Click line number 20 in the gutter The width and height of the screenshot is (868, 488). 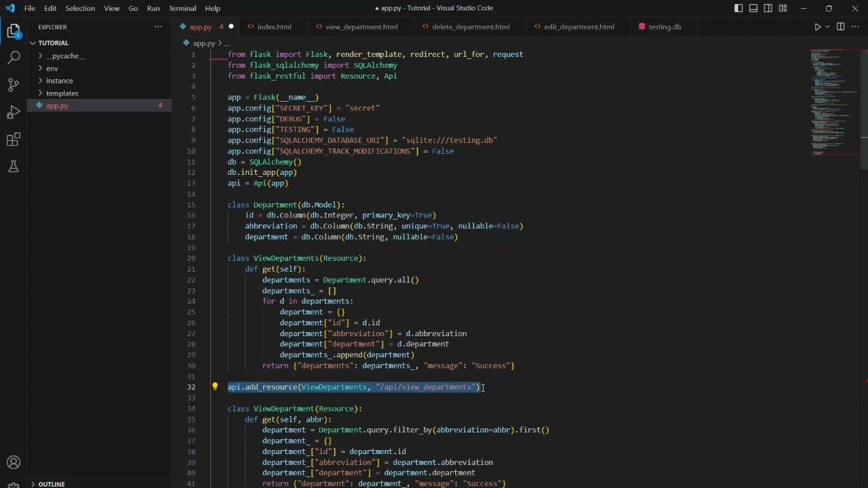pos(191,258)
